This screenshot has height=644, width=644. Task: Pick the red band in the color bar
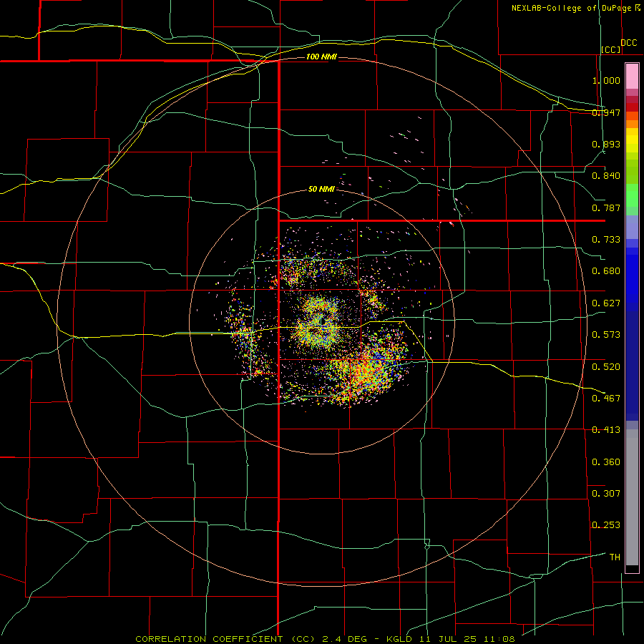point(632,107)
